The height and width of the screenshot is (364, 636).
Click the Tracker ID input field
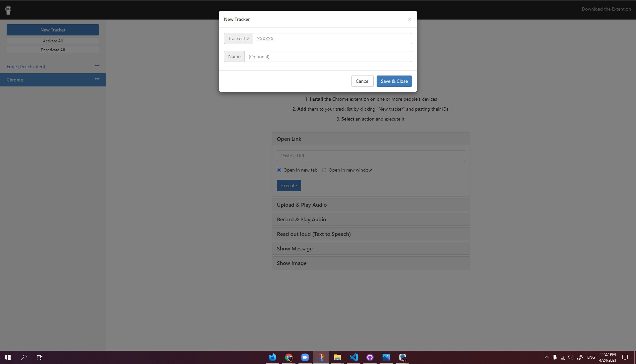pyautogui.click(x=332, y=38)
